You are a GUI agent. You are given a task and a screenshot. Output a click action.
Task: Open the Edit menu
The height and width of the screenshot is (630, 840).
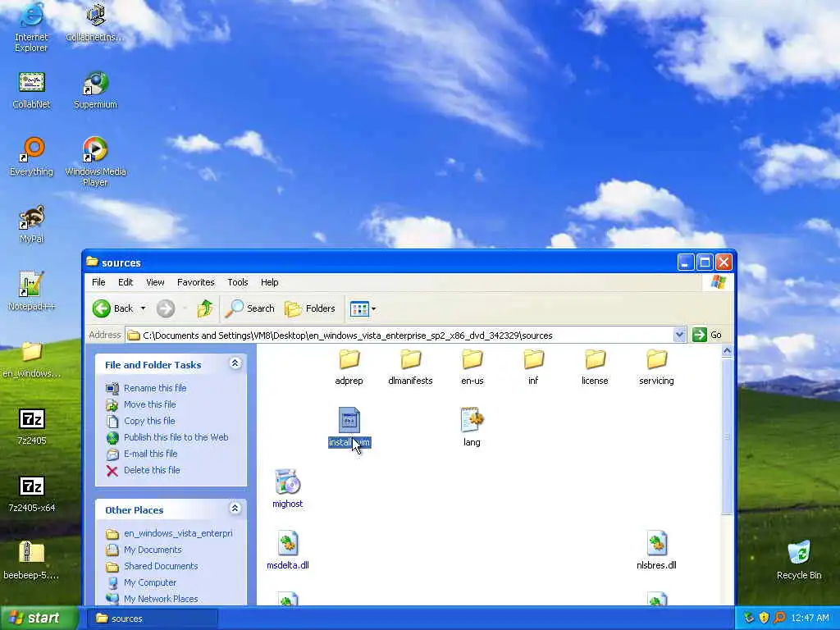[126, 282]
